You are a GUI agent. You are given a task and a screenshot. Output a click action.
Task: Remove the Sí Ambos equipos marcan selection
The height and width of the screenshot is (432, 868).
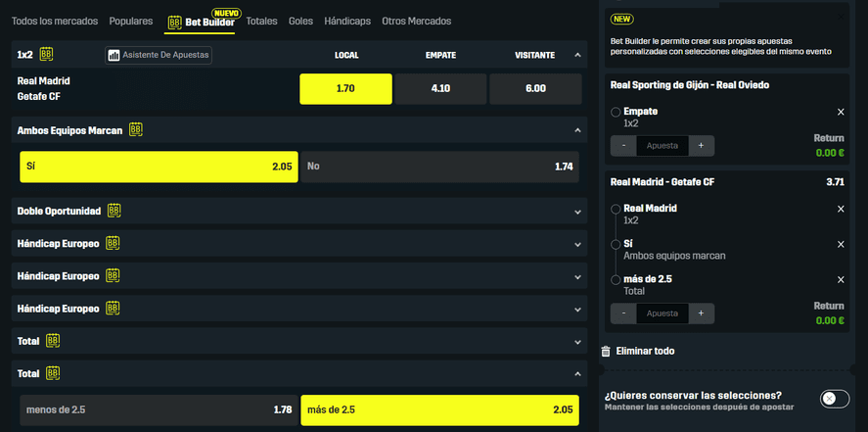[x=841, y=244]
